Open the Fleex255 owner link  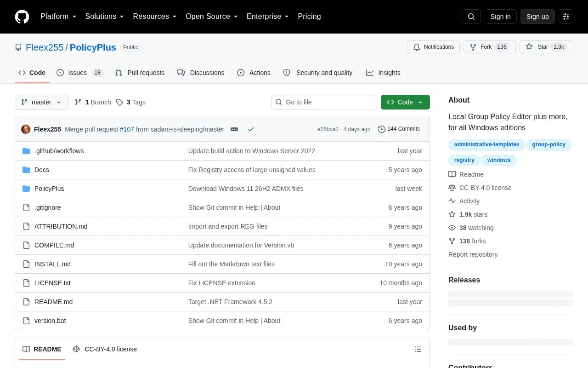(x=45, y=47)
